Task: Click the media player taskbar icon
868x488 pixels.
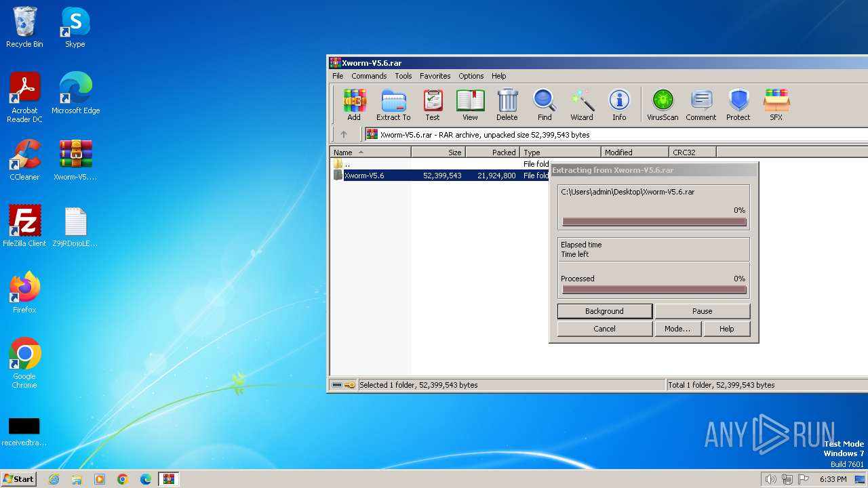Action: (x=100, y=479)
